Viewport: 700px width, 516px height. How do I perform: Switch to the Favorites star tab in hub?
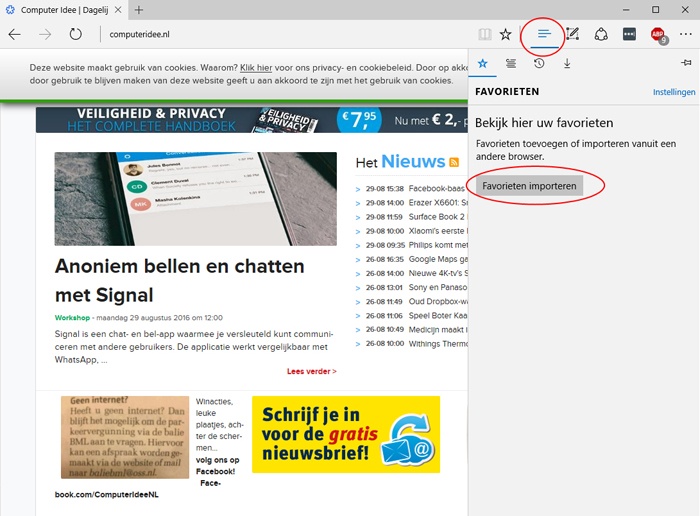483,63
